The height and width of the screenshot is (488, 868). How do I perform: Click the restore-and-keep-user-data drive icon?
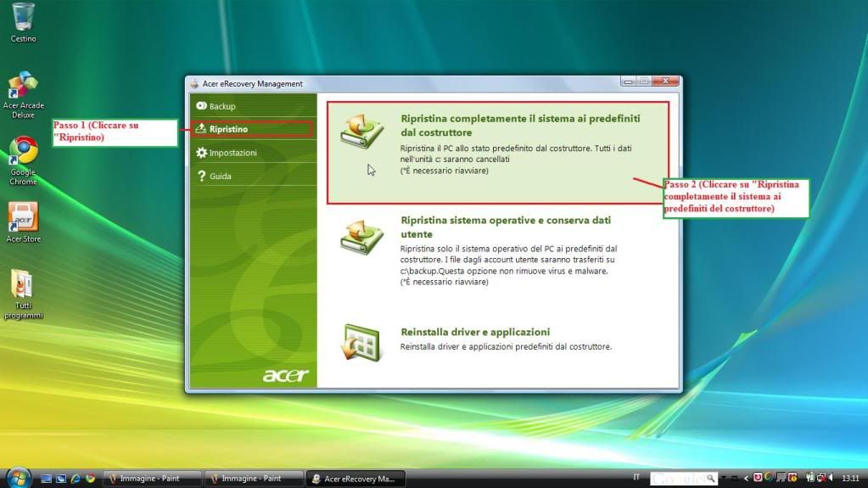click(x=361, y=237)
